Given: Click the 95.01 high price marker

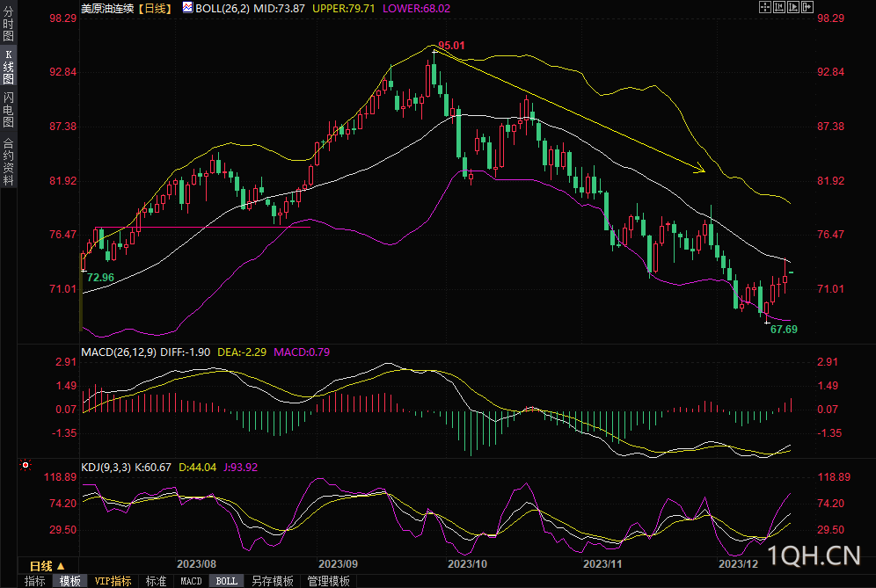Looking at the screenshot, I should [x=450, y=45].
